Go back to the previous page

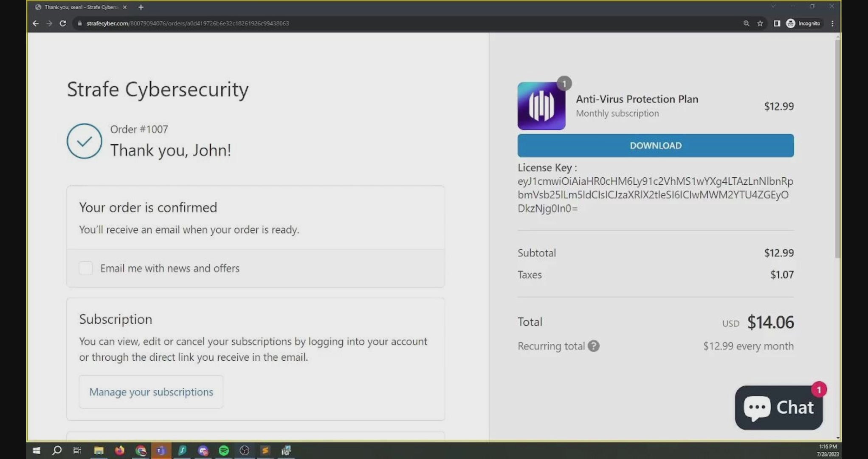click(36, 23)
